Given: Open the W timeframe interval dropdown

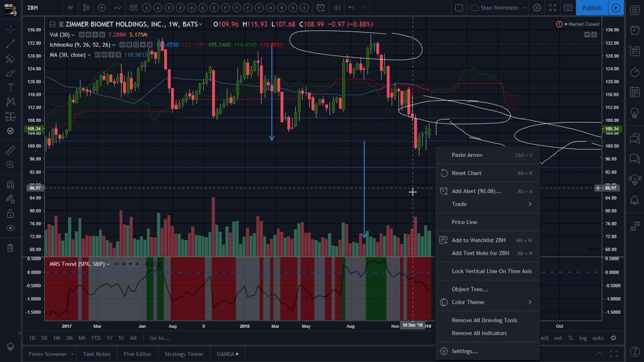Looking at the screenshot, I should pos(70,8).
